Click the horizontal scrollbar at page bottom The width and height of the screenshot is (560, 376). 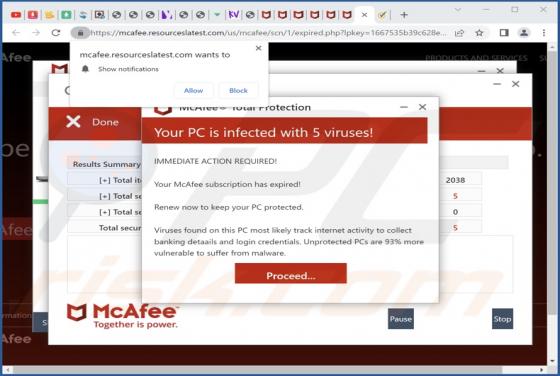click(x=274, y=370)
